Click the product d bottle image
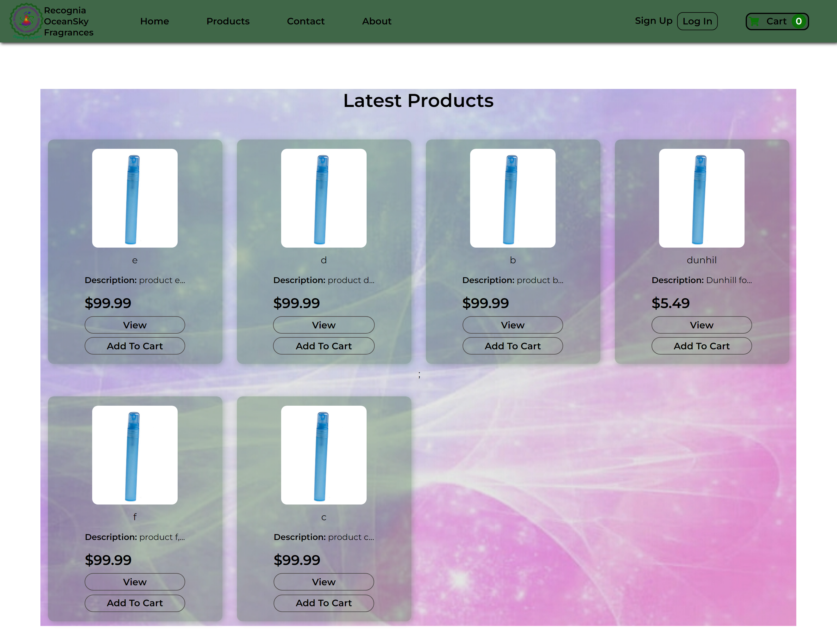This screenshot has height=644, width=837. 324,198
